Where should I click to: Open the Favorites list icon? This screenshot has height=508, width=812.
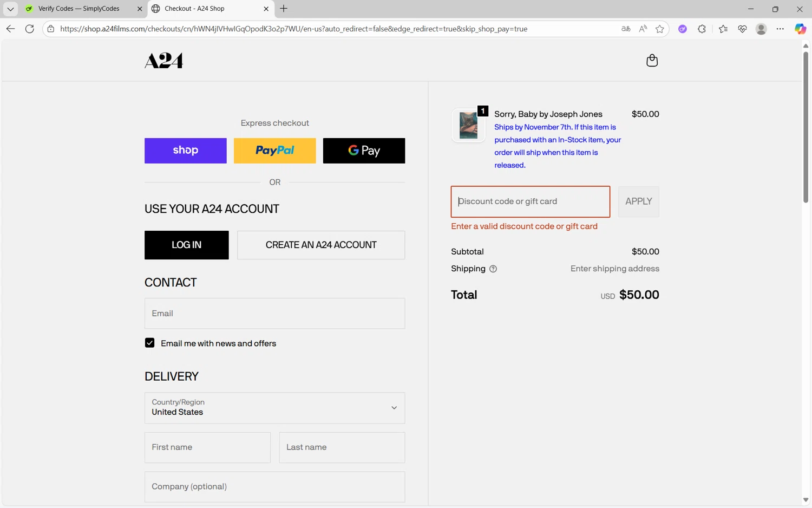point(723,29)
